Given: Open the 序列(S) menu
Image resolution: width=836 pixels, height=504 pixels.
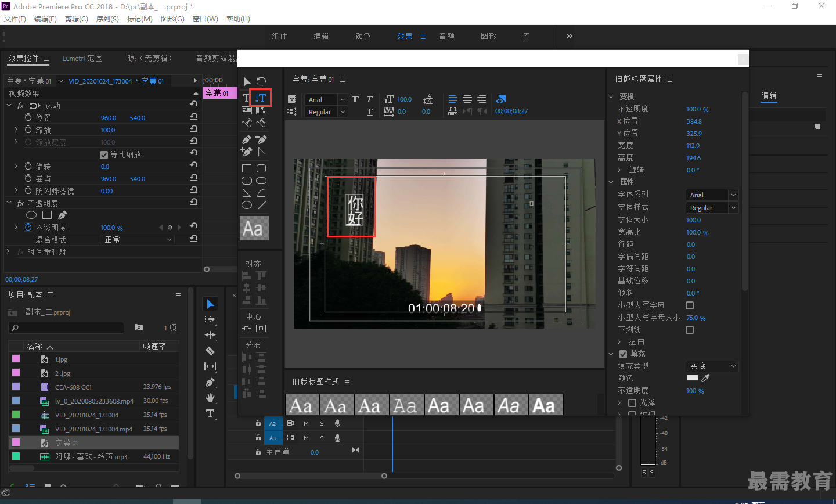Looking at the screenshot, I should click(x=107, y=19).
